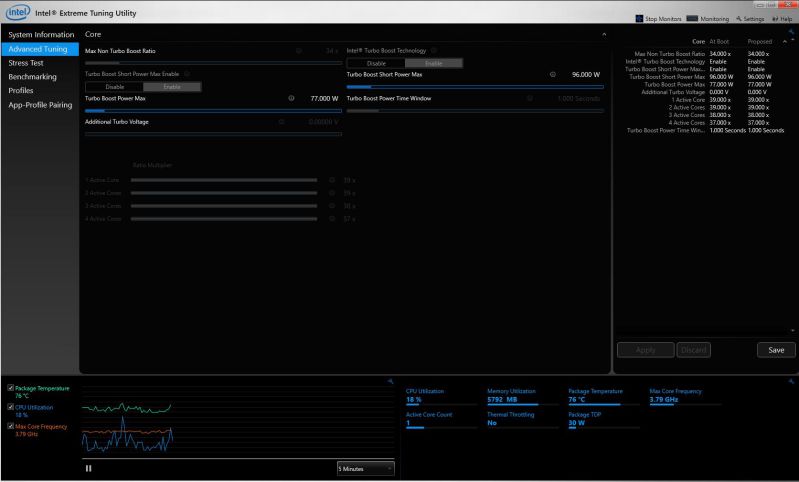
Task: Adjust Turbo Boost Power Time Window slider
Action: point(475,111)
